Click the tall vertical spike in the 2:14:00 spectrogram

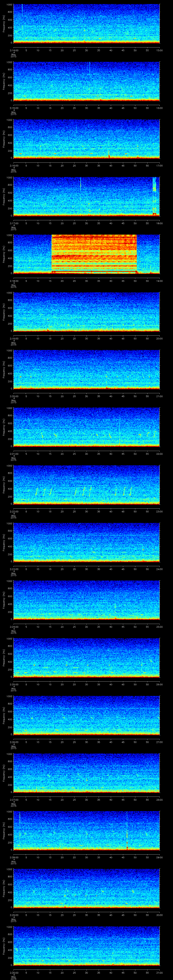[22, 10]
